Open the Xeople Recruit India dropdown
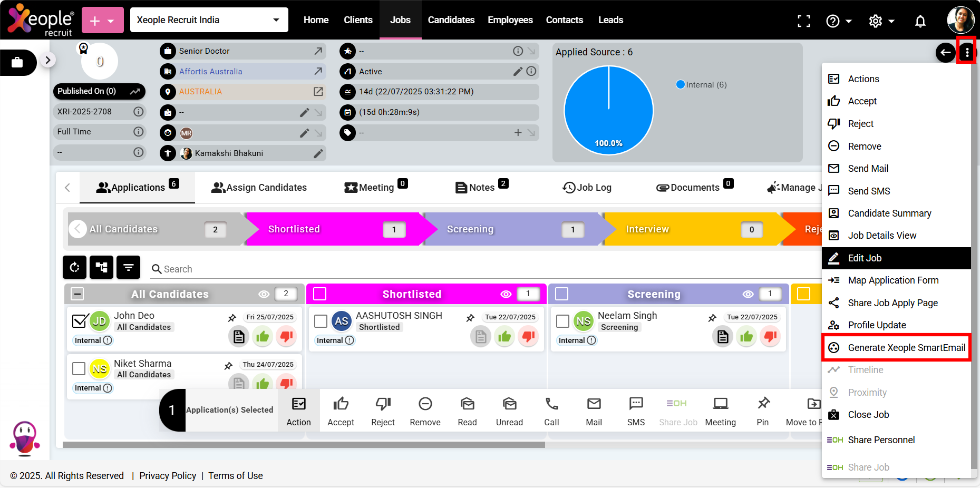 (209, 20)
